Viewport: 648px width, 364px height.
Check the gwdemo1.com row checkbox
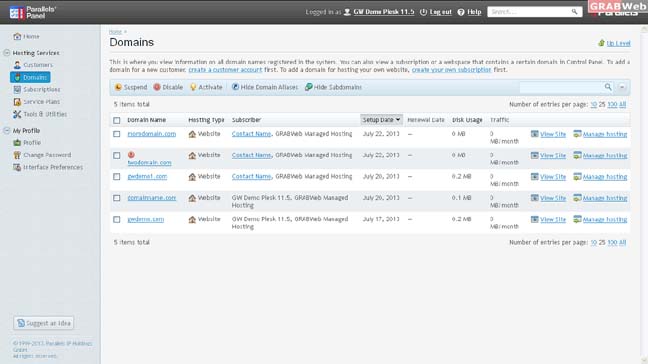[117, 176]
